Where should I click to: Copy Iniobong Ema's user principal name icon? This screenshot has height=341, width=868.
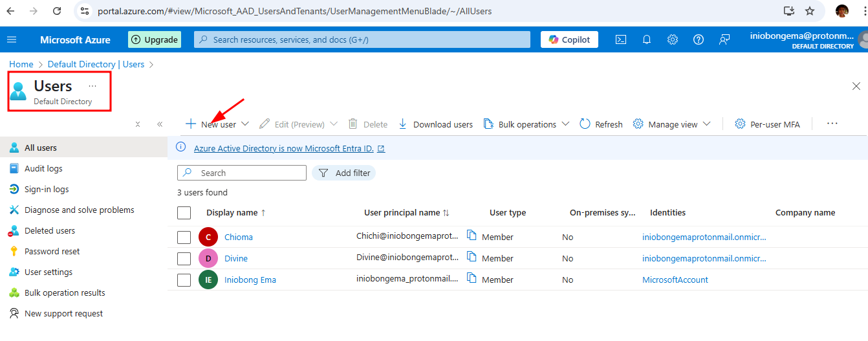[x=472, y=278]
